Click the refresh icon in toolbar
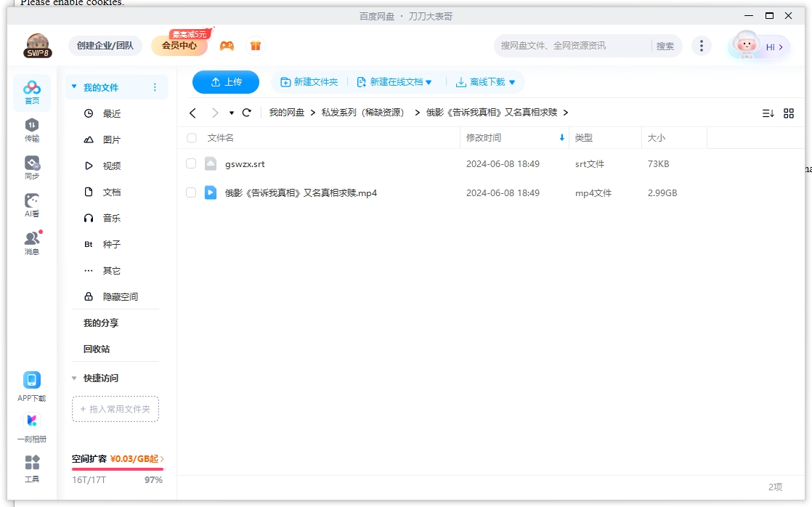This screenshot has height=507, width=812. coord(247,113)
